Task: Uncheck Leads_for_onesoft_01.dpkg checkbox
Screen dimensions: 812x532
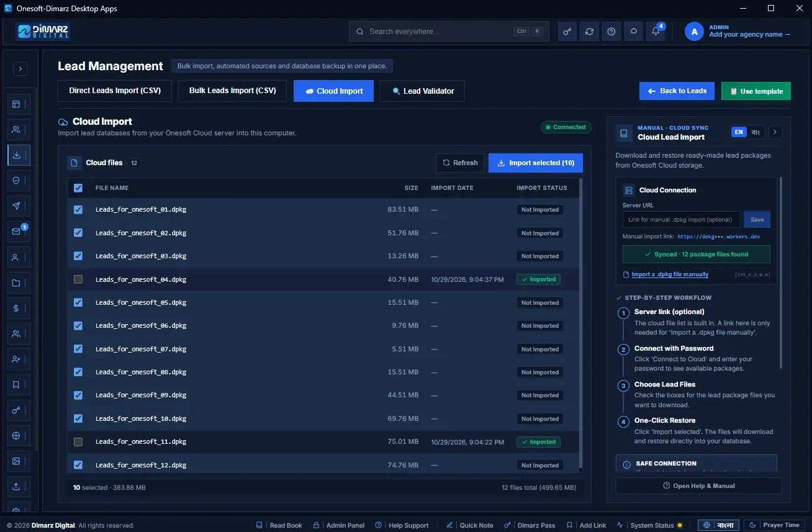Action: click(78, 210)
